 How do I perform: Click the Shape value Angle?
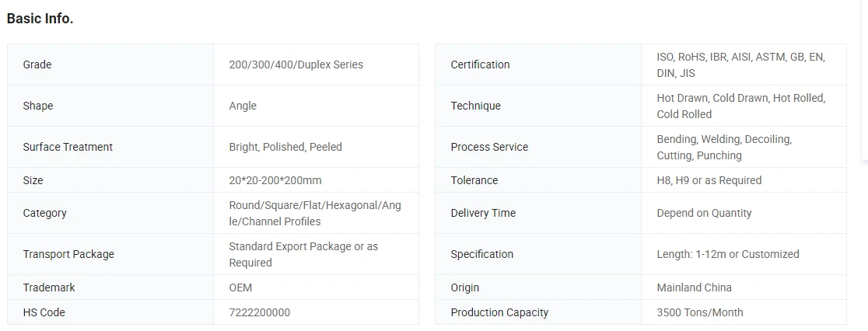click(x=243, y=106)
